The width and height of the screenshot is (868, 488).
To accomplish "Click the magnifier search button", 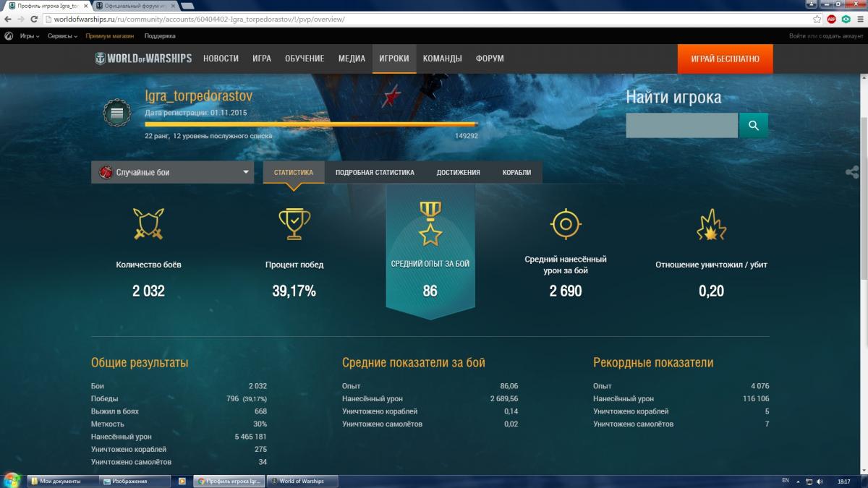I will point(754,126).
